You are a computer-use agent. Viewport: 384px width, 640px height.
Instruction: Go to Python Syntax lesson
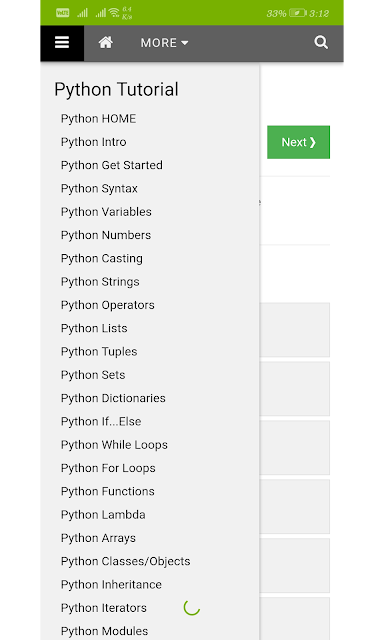(99, 189)
